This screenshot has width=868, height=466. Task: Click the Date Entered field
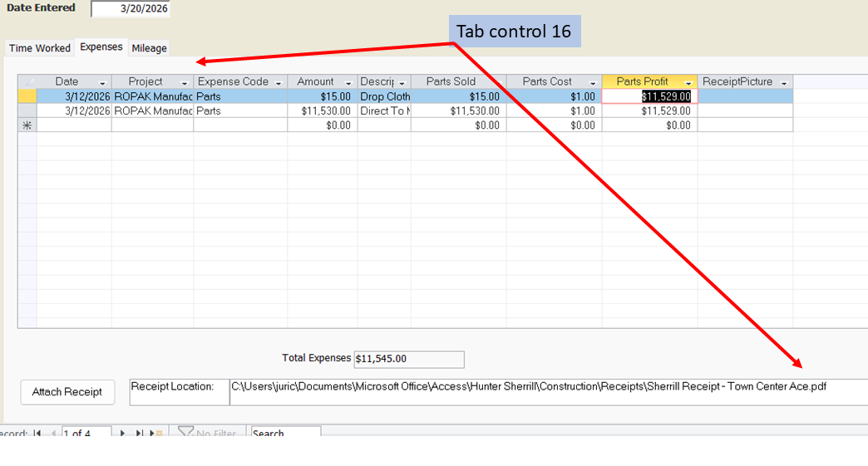click(131, 9)
